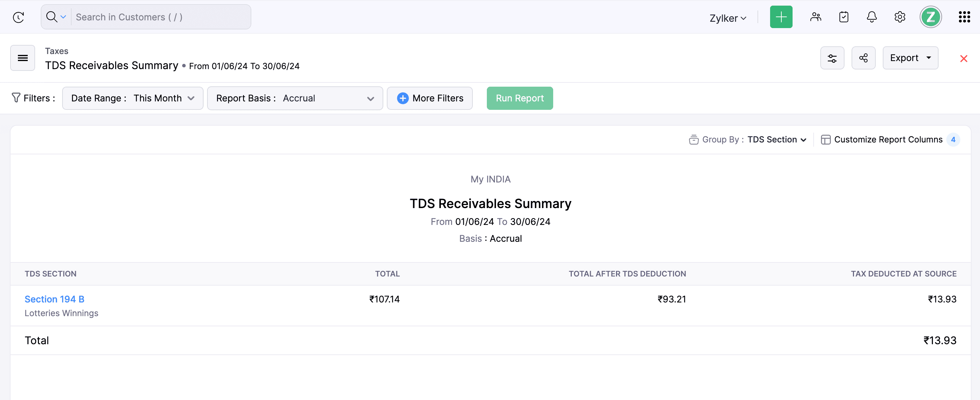Open the apps grid icon
The width and height of the screenshot is (980, 400).
pyautogui.click(x=964, y=17)
